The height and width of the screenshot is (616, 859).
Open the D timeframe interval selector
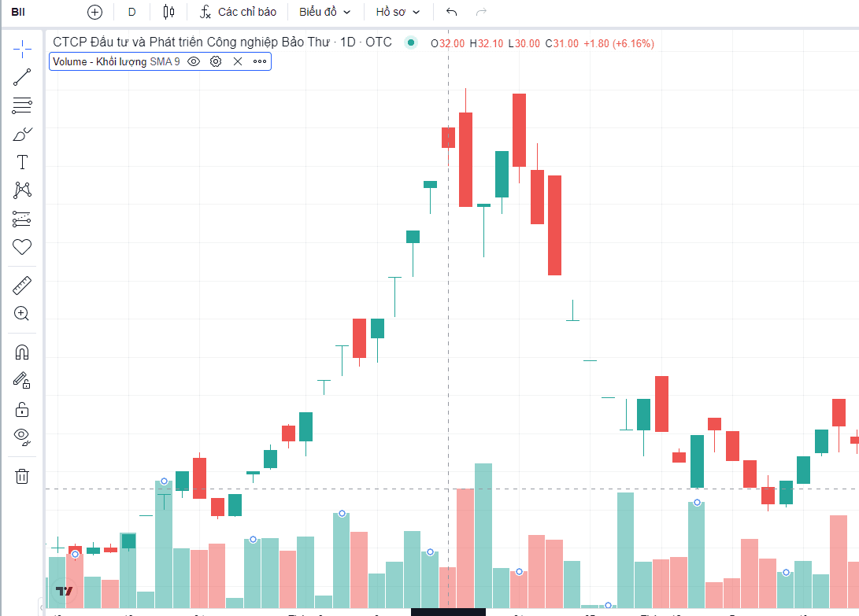pyautogui.click(x=132, y=12)
